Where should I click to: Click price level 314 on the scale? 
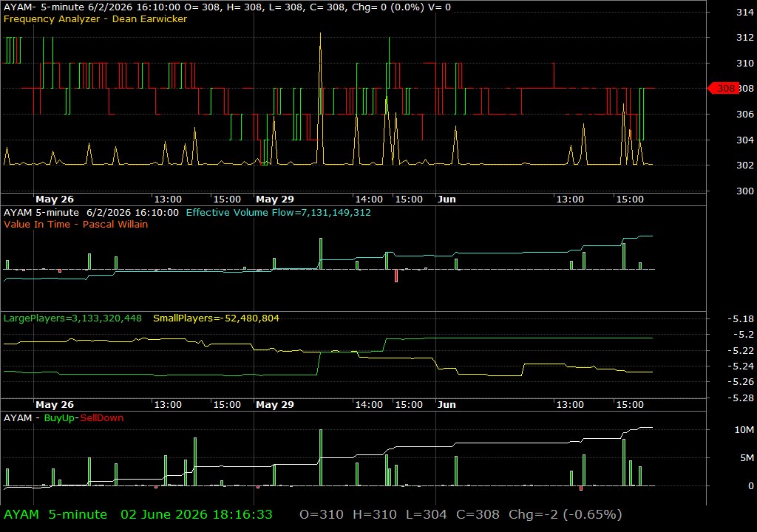click(x=744, y=12)
